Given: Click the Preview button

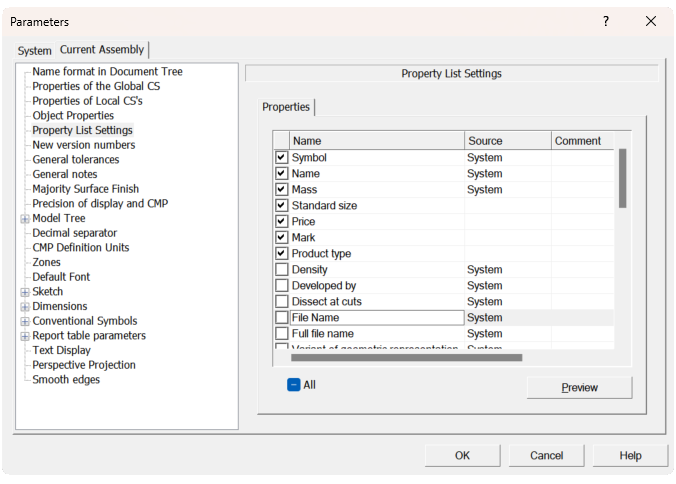Looking at the screenshot, I should pos(579,388).
